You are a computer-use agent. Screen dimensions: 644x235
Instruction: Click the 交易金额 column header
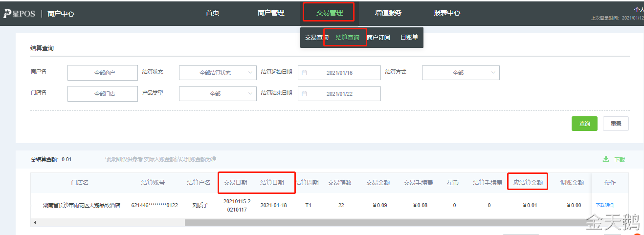(378, 183)
